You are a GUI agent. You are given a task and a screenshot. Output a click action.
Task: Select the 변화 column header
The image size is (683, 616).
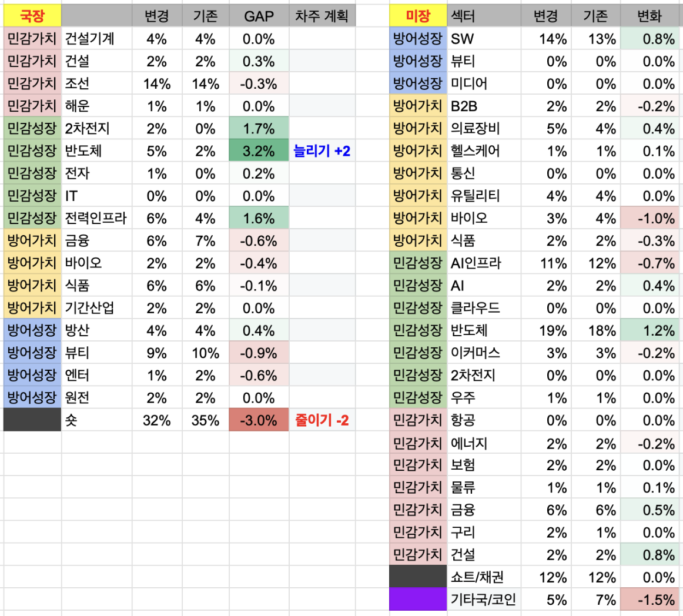coord(649,16)
